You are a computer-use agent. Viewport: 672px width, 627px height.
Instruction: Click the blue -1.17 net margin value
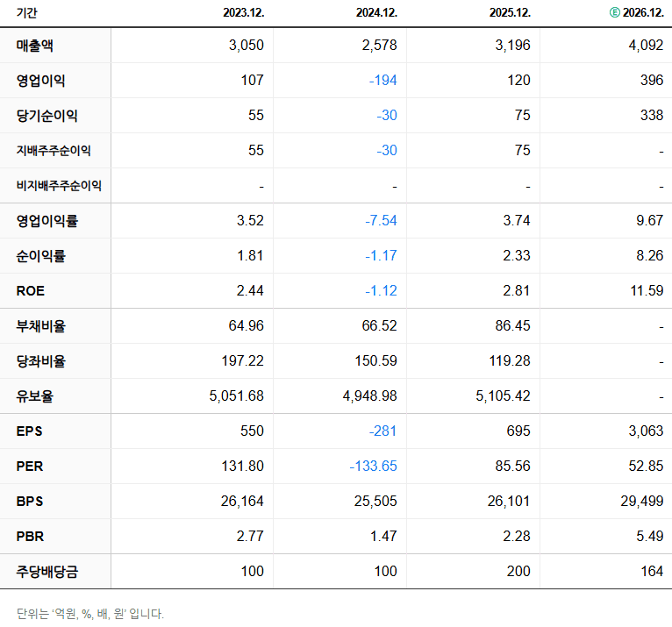[381, 256]
